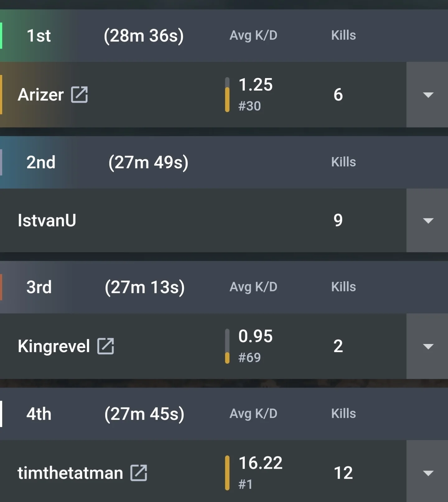Click the Kills label in 2nd header
This screenshot has height=502, width=448.
click(x=343, y=162)
